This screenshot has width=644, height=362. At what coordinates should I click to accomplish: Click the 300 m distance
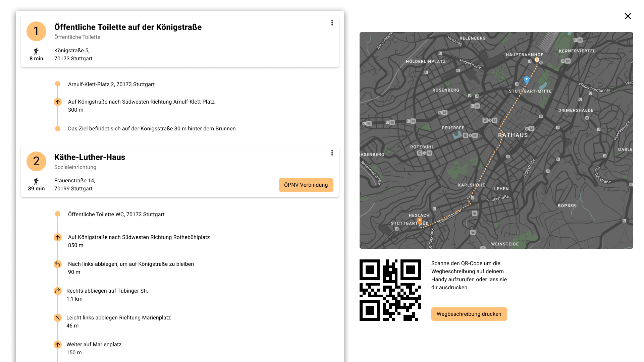tap(76, 110)
